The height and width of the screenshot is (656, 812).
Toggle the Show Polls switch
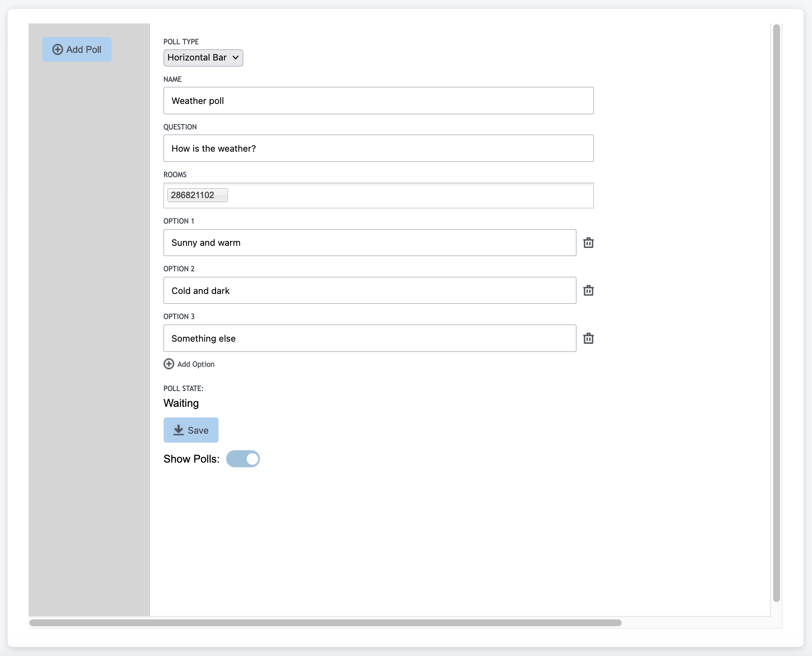tap(243, 459)
